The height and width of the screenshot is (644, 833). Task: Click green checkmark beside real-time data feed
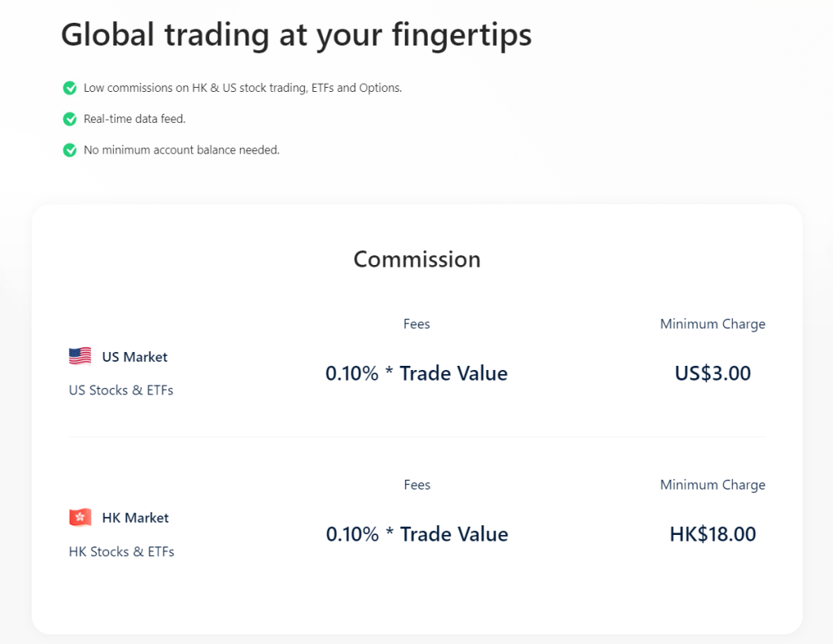[x=70, y=119]
